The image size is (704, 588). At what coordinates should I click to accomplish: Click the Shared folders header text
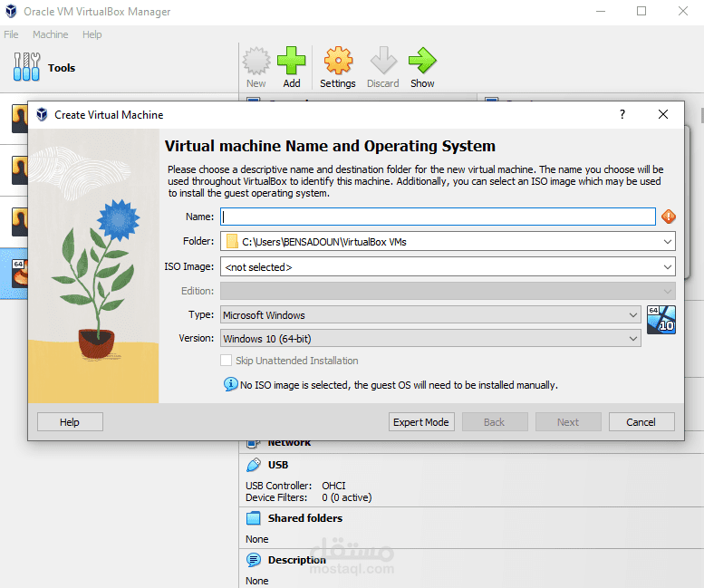pyautogui.click(x=304, y=518)
